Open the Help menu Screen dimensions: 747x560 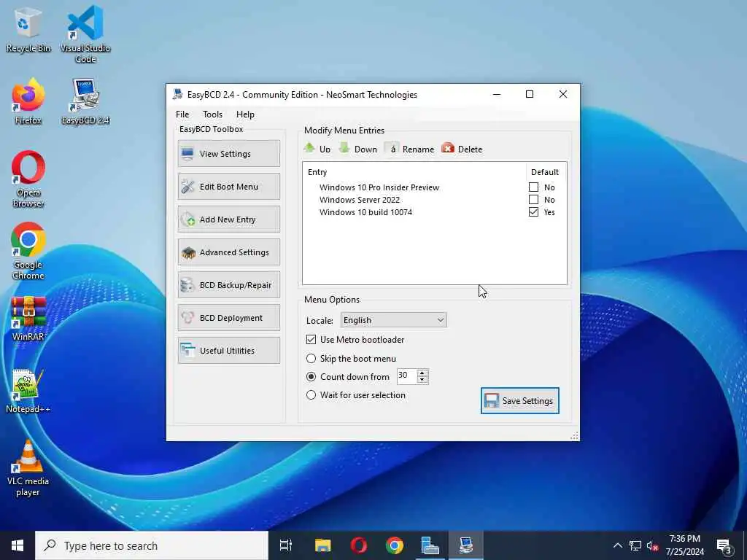click(245, 114)
